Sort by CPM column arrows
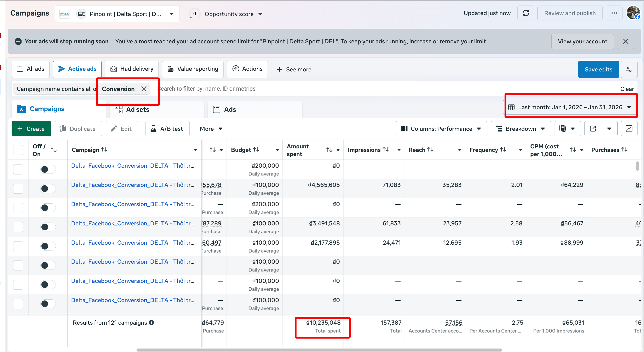This screenshot has width=644, height=352. (x=573, y=150)
